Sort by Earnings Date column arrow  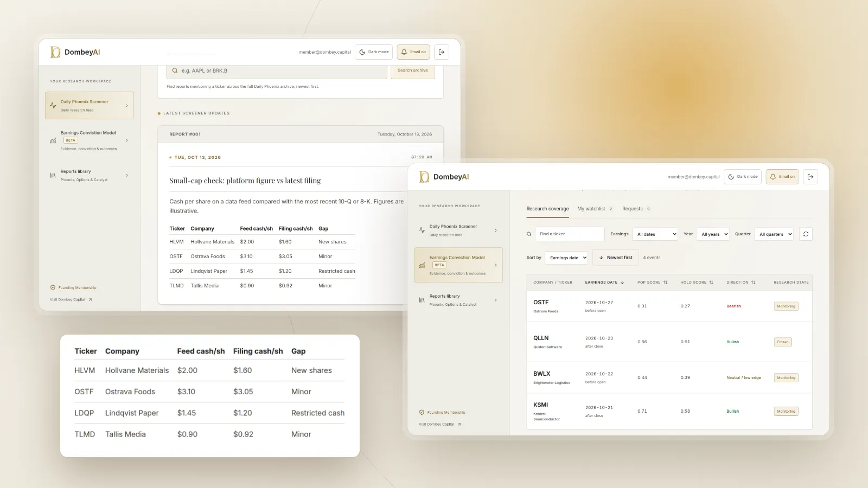(x=622, y=282)
